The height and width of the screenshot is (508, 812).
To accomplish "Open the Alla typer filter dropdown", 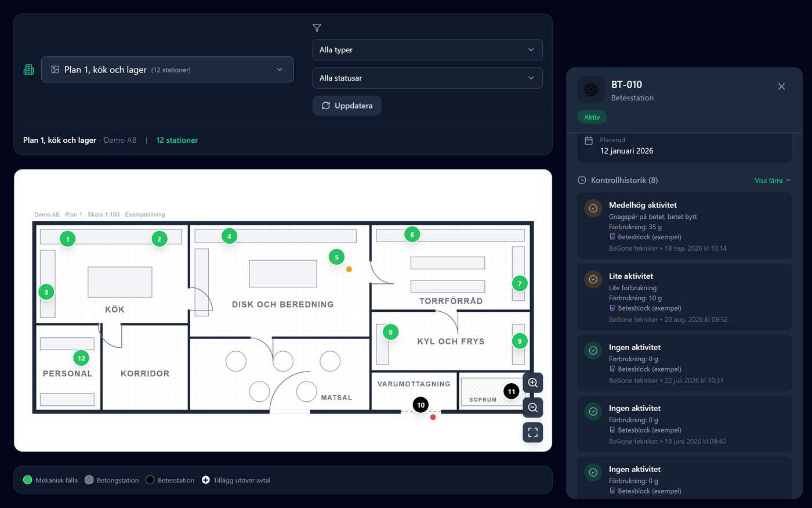I will [x=427, y=50].
